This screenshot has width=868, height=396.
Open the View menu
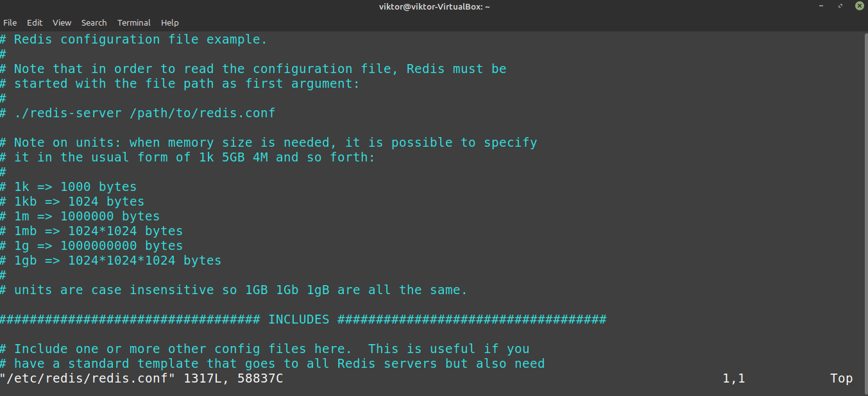click(x=62, y=22)
